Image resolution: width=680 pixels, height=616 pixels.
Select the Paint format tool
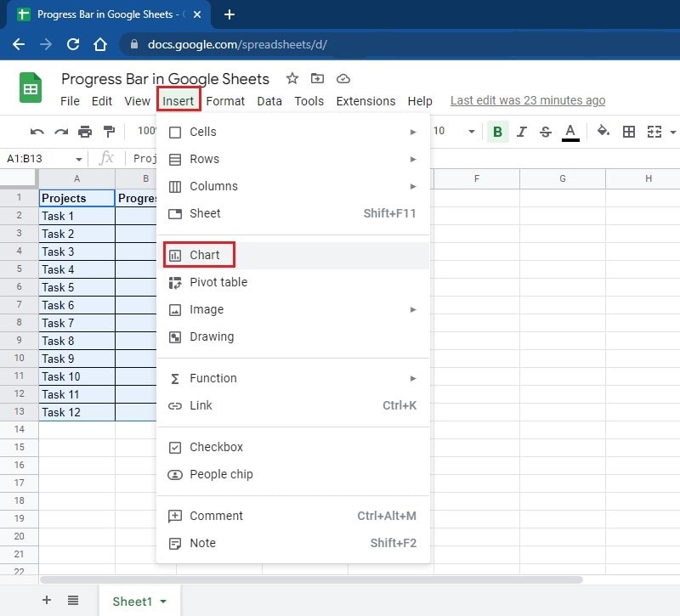109,132
